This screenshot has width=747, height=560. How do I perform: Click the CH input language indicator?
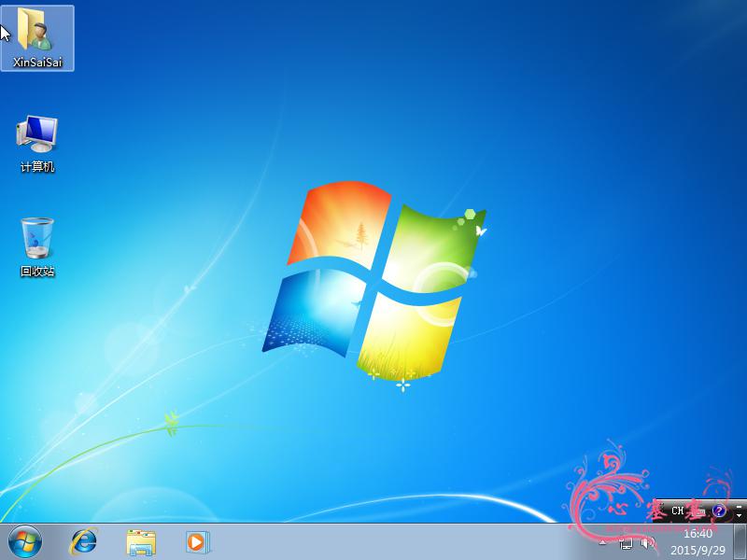[676, 511]
